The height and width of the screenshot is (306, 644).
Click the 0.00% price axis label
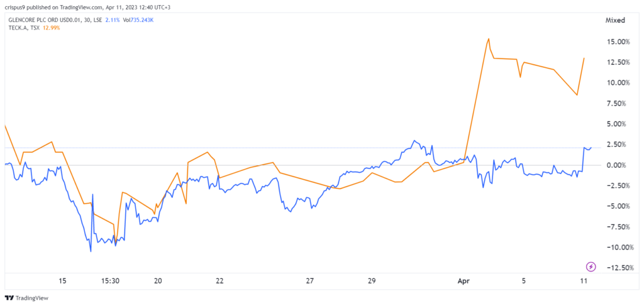click(618, 165)
